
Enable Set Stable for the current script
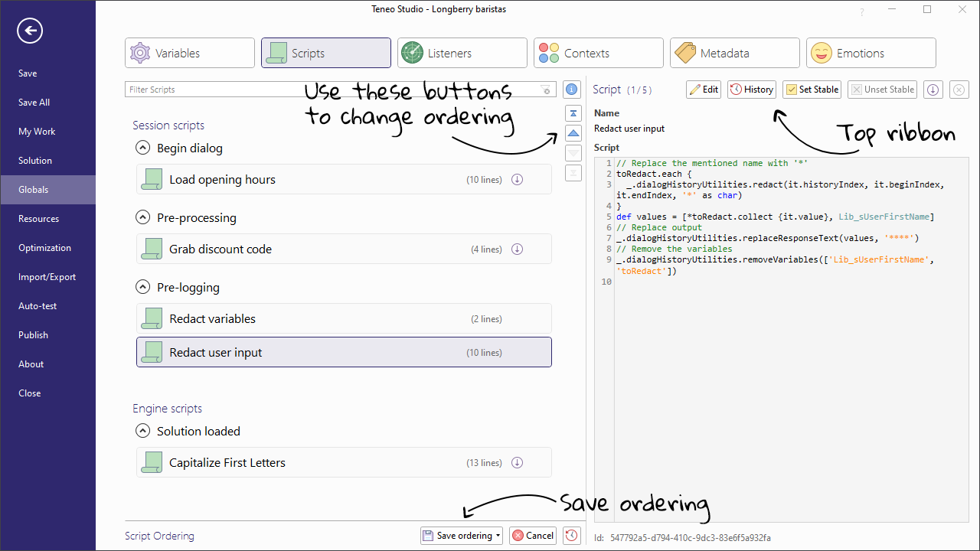tap(811, 90)
